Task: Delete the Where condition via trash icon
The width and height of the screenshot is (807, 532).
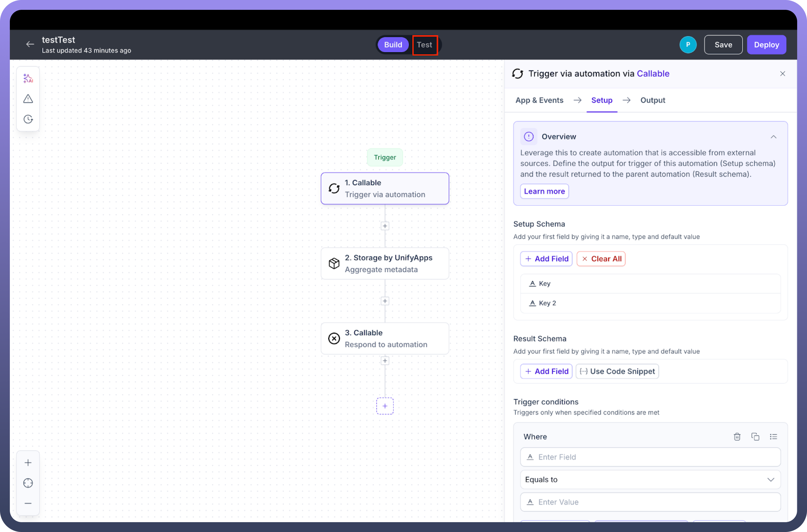Action: click(737, 437)
